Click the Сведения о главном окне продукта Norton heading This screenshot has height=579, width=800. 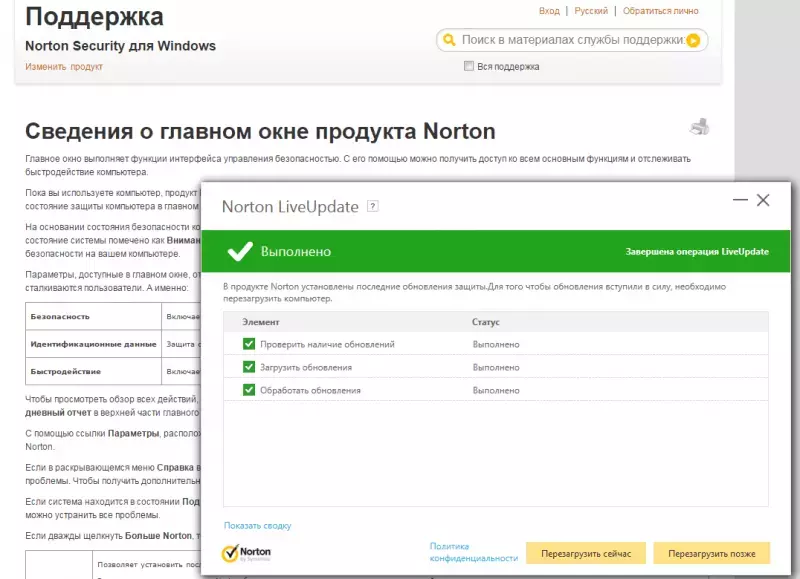coord(260,131)
